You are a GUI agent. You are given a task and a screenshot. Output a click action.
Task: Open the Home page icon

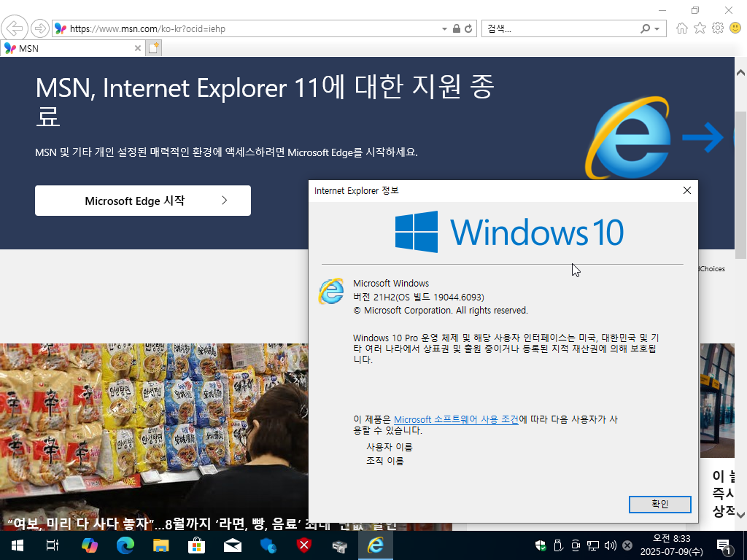(x=682, y=28)
